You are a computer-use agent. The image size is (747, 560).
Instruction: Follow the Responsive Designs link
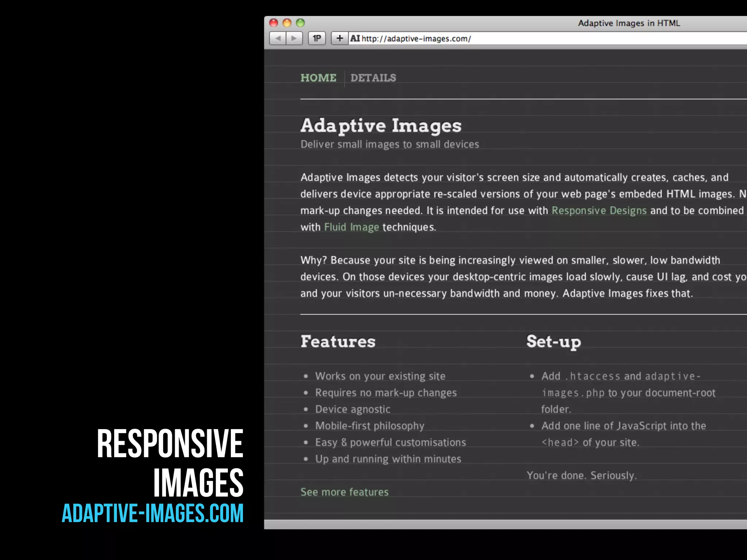click(x=599, y=211)
